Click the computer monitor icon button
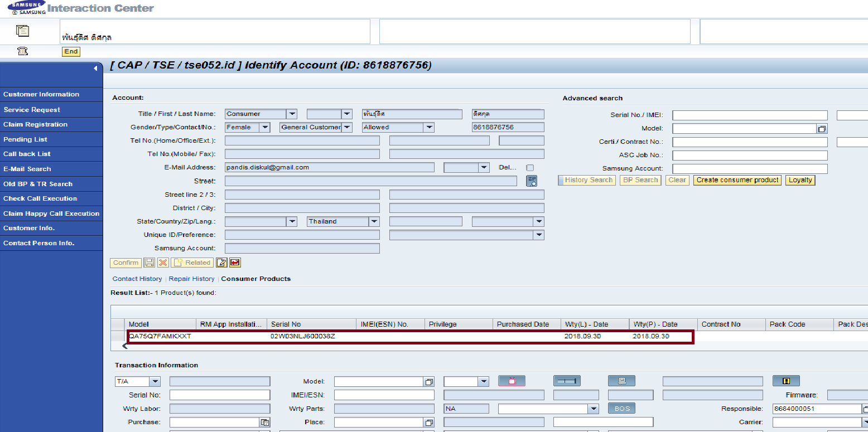The height and width of the screenshot is (432, 868). 622,381
